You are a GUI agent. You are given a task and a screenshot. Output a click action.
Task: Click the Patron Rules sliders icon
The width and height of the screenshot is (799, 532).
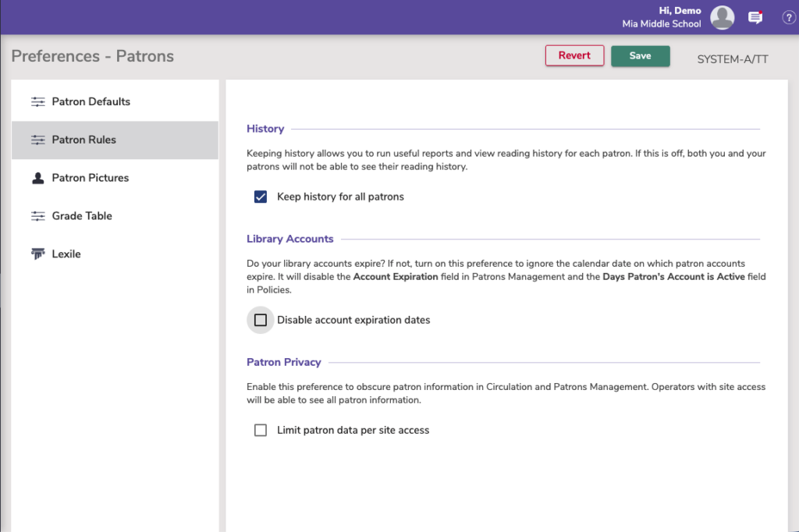37,140
